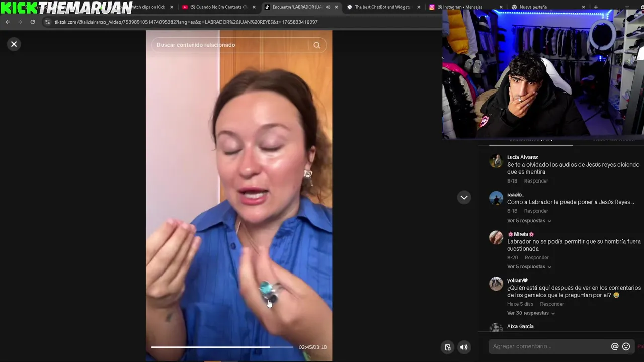The width and height of the screenshot is (644, 362).
Task: Insert a mention with the @ icon
Action: tap(615, 346)
